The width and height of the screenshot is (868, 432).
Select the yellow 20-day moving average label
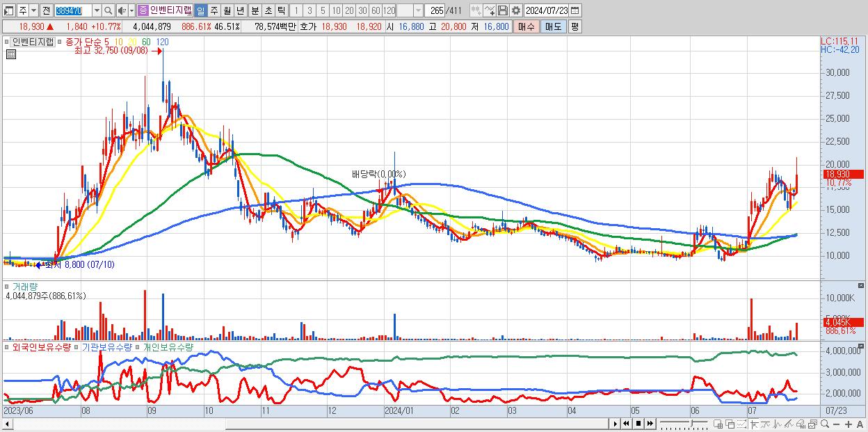(x=132, y=42)
